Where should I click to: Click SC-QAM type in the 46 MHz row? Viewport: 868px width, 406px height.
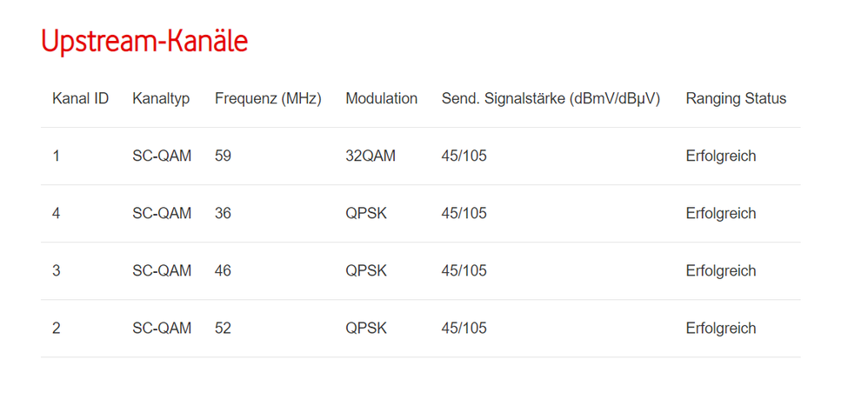pos(162,271)
